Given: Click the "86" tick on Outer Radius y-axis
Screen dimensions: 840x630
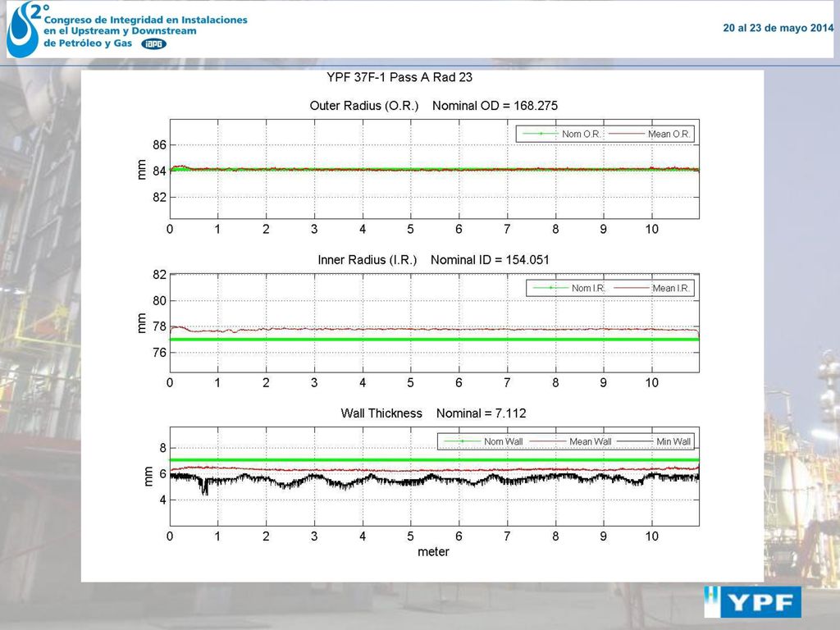Looking at the screenshot, I should click(x=160, y=144).
